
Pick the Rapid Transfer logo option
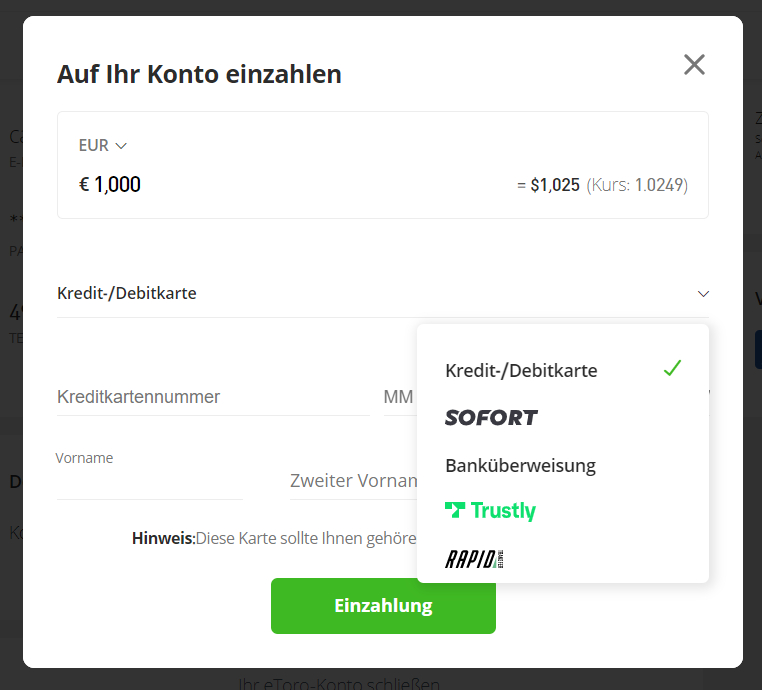474,559
